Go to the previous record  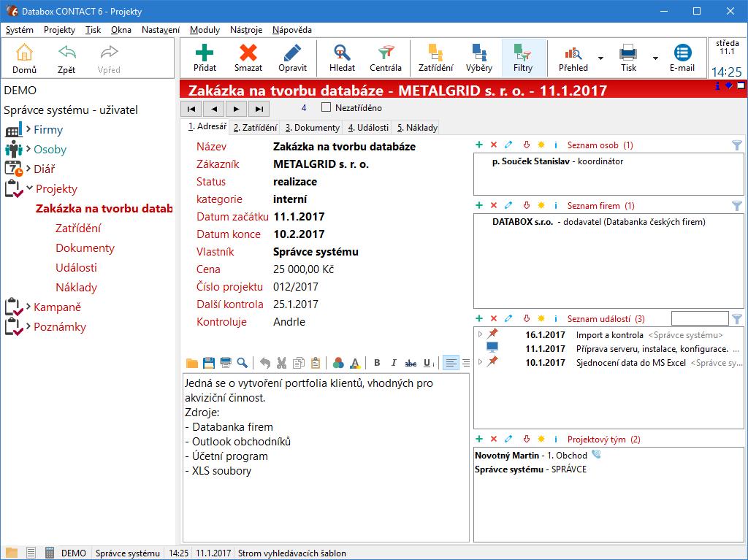(214, 109)
